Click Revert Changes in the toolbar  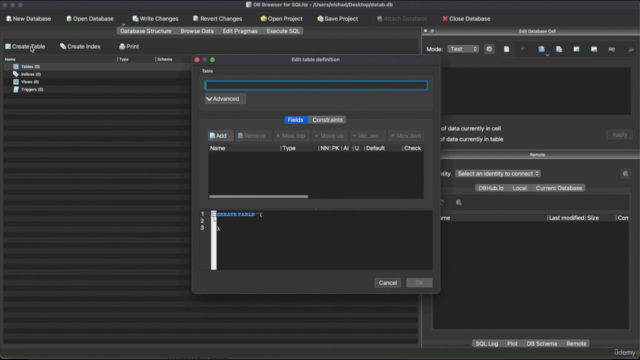(x=218, y=19)
